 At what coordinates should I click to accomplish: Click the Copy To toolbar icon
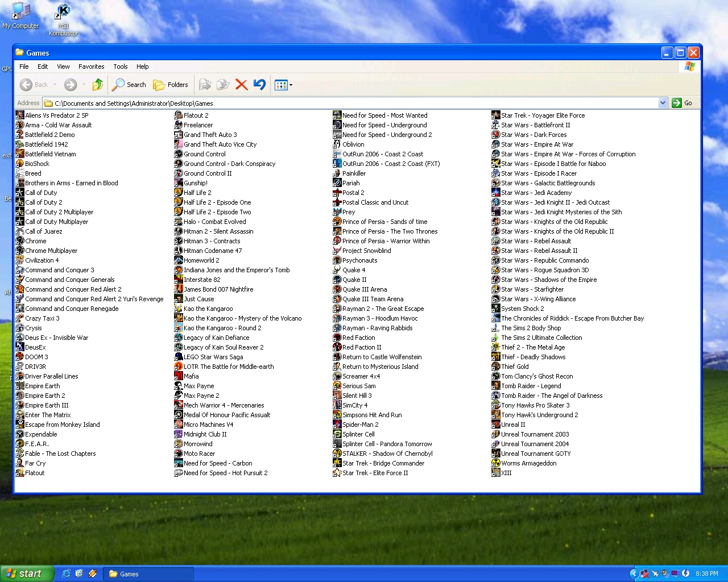[223, 85]
